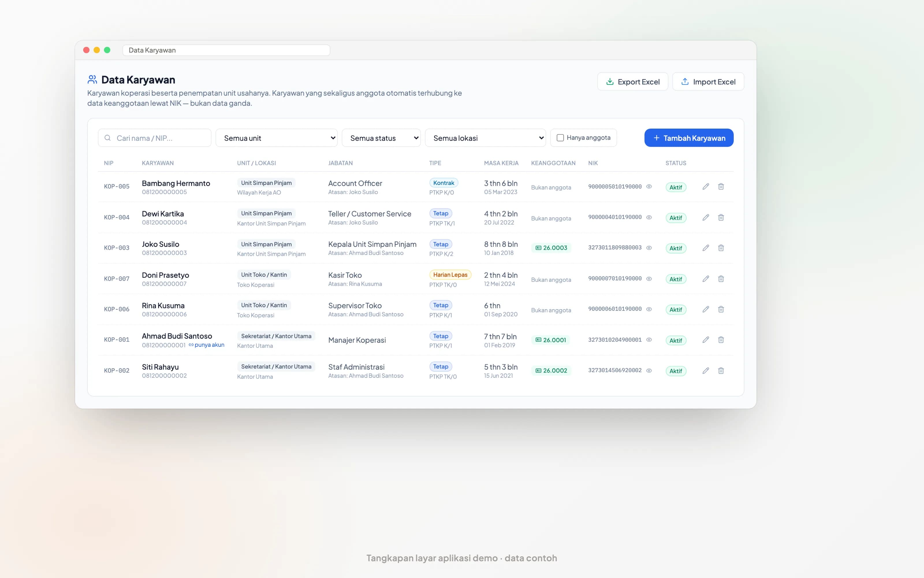This screenshot has height=578, width=924.
Task: Open membership badge 26.0003
Action: click(551, 248)
